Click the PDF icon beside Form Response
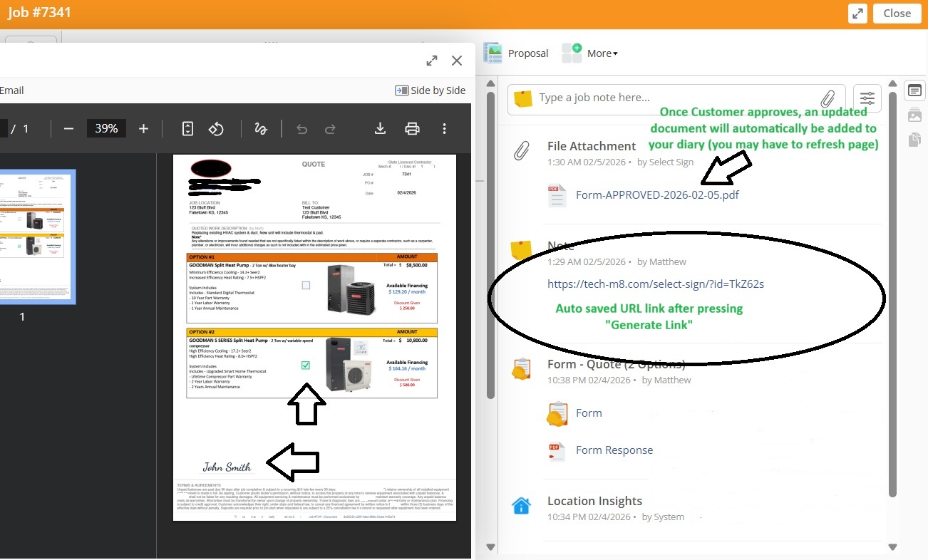 557,451
